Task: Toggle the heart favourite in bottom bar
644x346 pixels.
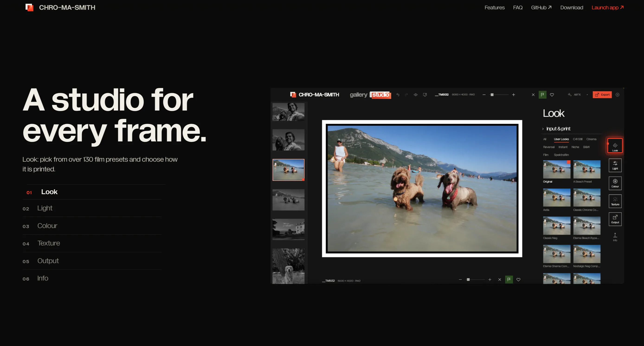Action: click(518, 279)
